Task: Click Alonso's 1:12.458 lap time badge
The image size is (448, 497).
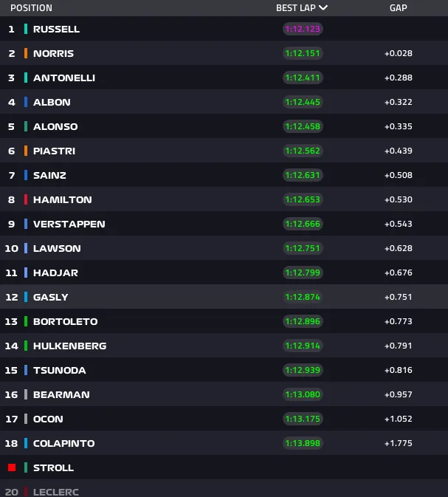Action: pos(303,126)
